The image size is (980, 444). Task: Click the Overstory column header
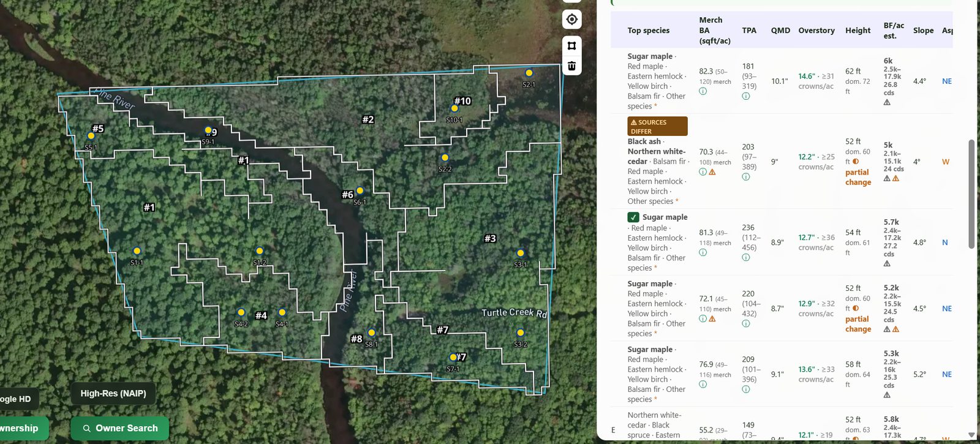pyautogui.click(x=816, y=31)
